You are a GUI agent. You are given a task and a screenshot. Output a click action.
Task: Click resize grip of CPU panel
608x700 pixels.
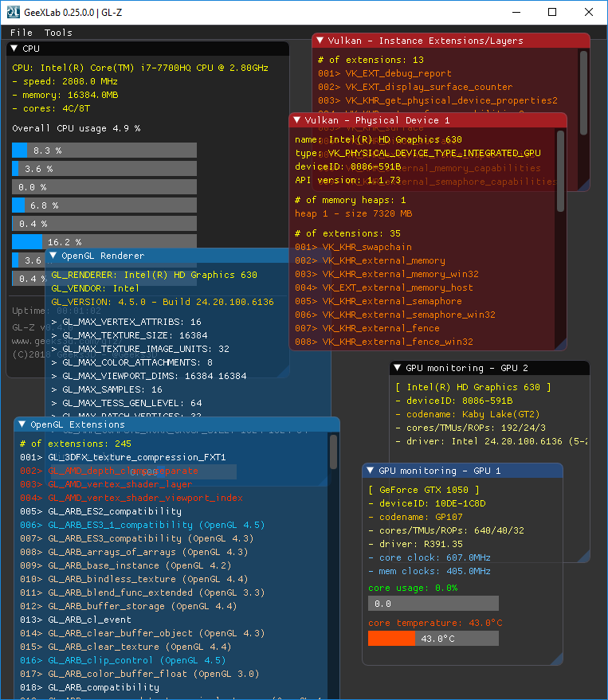pos(284,372)
